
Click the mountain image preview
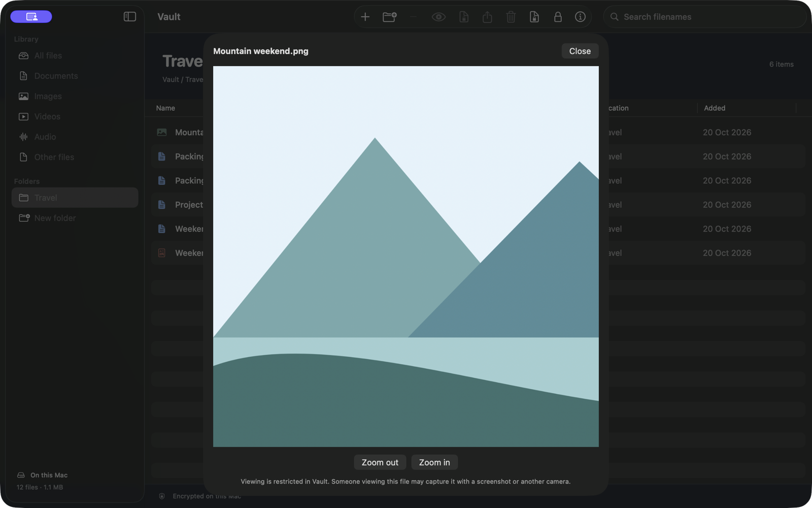point(406,257)
